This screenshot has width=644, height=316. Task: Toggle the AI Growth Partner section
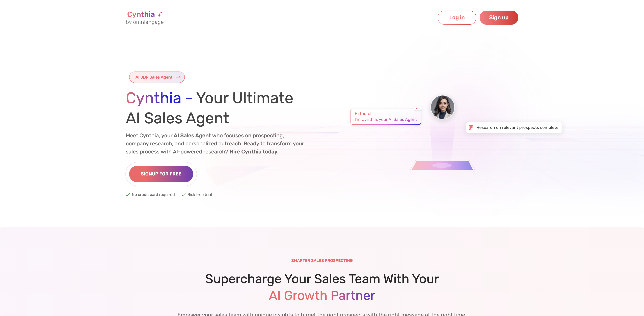coord(322,295)
